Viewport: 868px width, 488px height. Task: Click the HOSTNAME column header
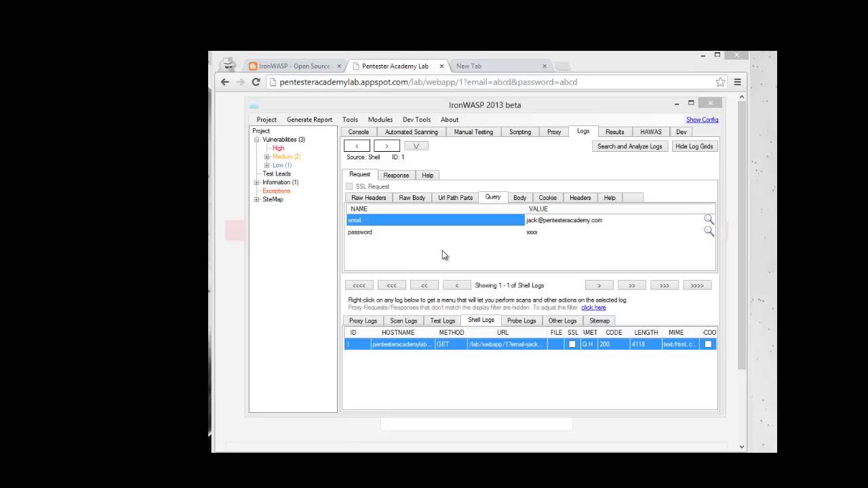click(x=398, y=333)
